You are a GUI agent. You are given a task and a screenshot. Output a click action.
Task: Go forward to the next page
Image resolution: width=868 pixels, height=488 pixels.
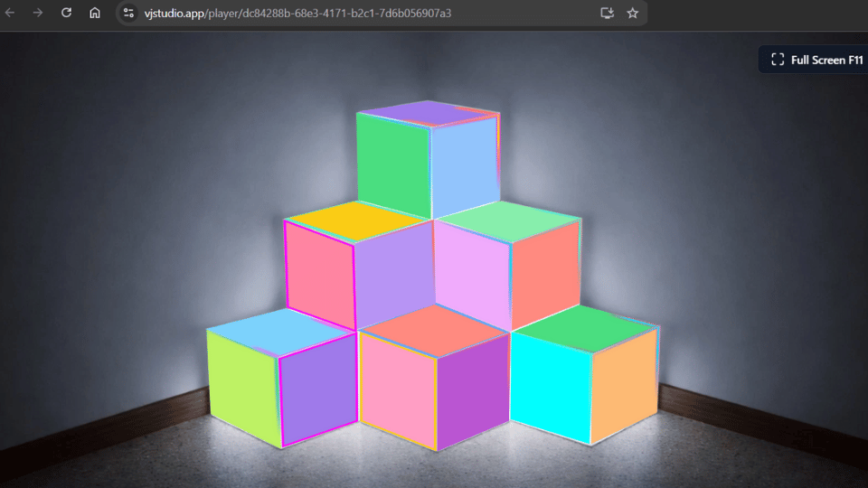(38, 13)
